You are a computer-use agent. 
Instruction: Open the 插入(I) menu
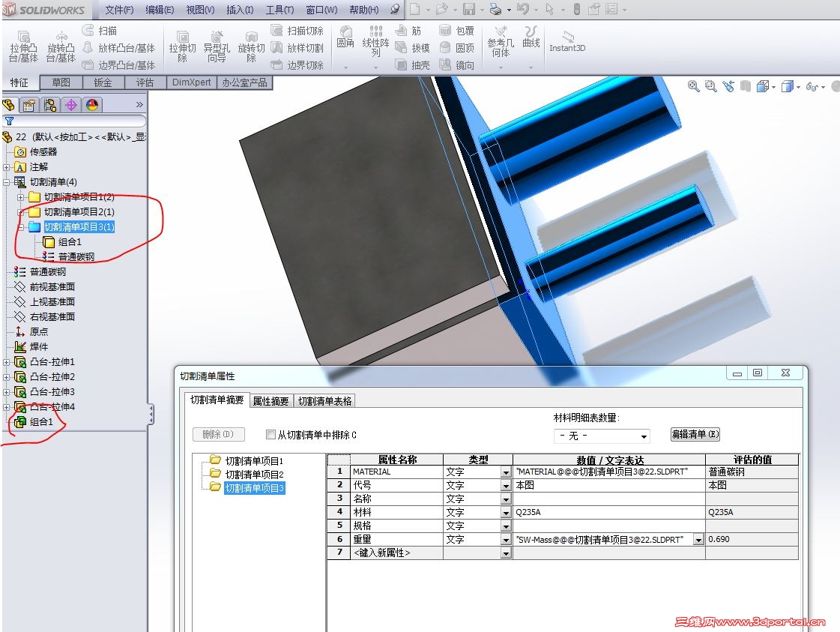[240, 10]
